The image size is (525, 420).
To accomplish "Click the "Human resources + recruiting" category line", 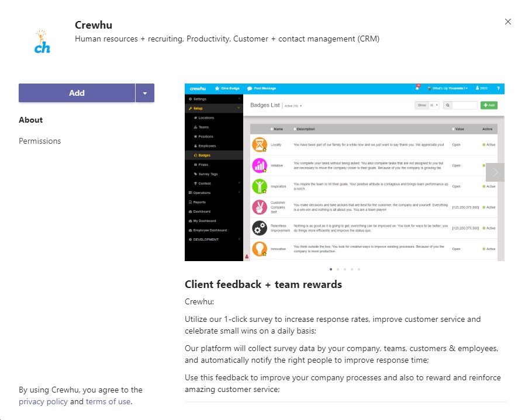I will point(227,39).
